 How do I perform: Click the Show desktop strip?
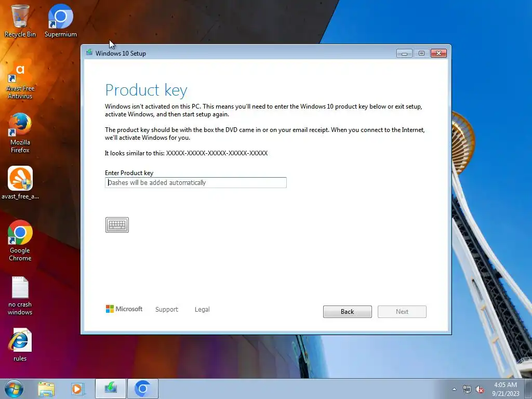[528, 389]
